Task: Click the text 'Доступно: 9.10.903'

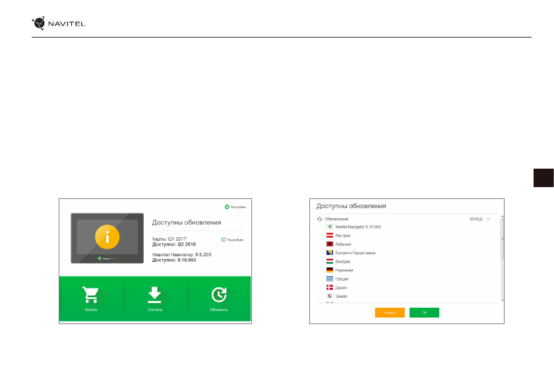Action: [174, 260]
